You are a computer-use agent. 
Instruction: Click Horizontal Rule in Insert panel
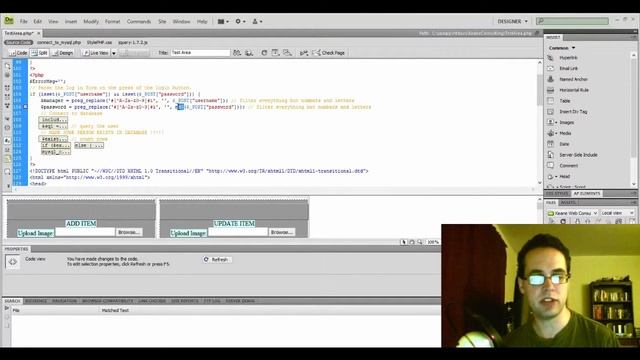573,90
